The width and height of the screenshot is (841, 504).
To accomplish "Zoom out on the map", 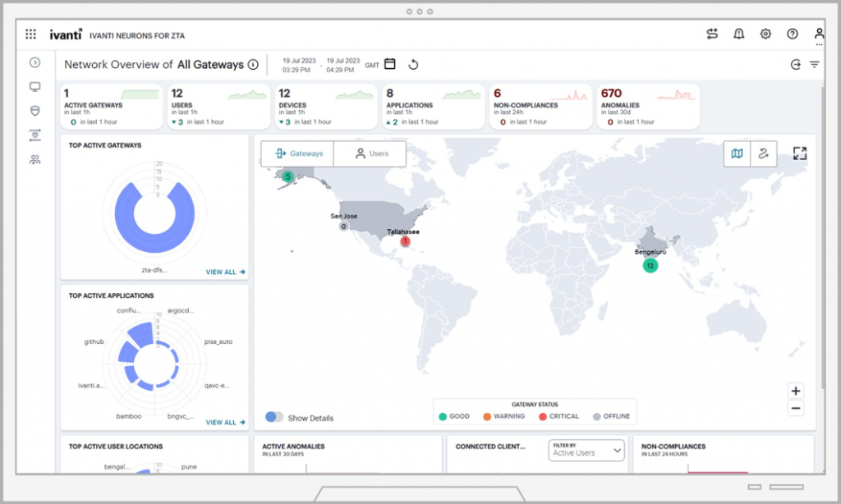I will pyautogui.click(x=795, y=409).
